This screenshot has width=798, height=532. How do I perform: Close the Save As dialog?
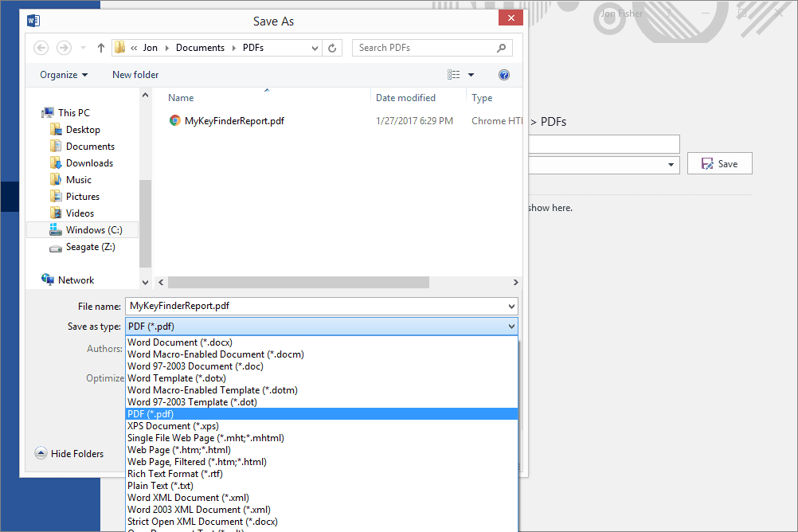tap(511, 18)
